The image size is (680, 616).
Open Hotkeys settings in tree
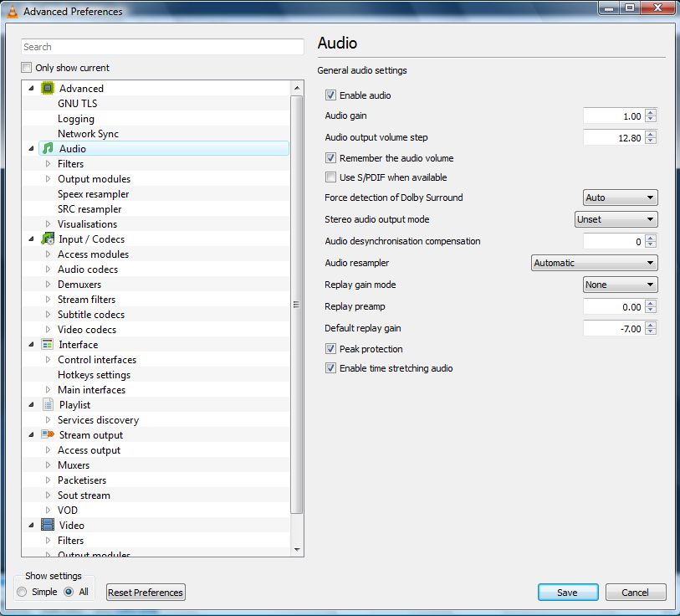tap(95, 375)
